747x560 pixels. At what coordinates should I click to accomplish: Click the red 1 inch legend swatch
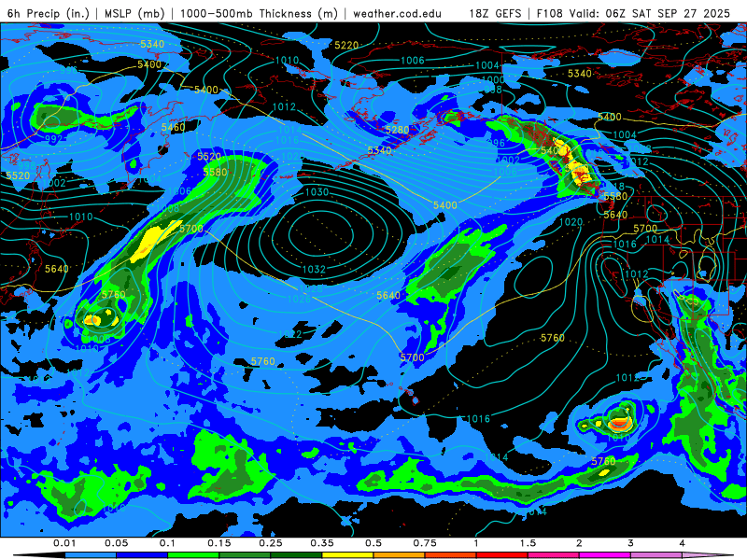(x=502, y=555)
